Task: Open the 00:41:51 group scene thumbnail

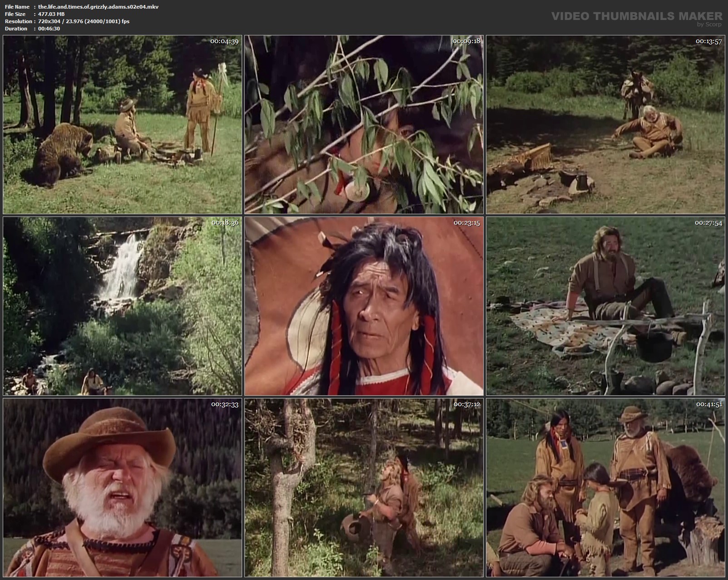Action: pyautogui.click(x=605, y=487)
